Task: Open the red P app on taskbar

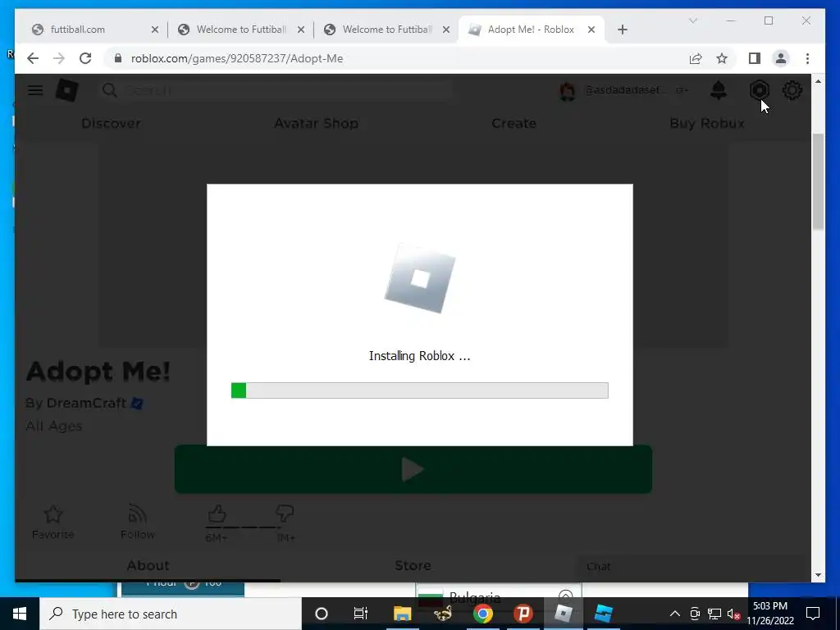Action: click(523, 614)
